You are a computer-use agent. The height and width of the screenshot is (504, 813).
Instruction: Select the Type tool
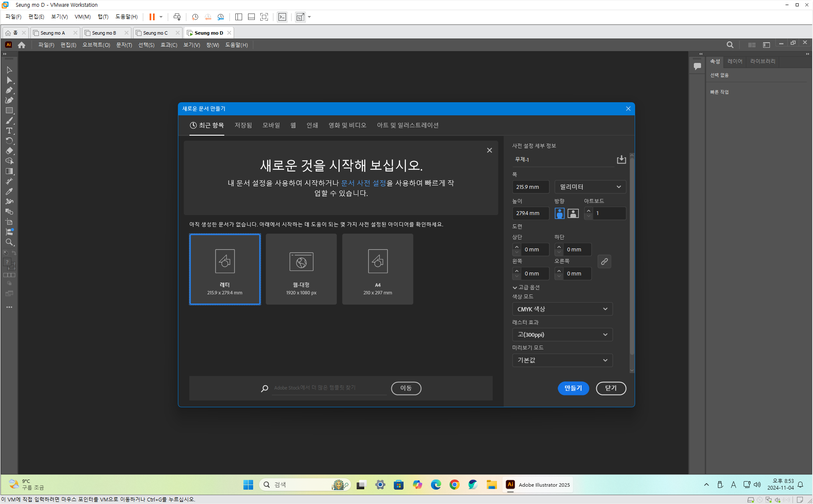click(x=9, y=131)
